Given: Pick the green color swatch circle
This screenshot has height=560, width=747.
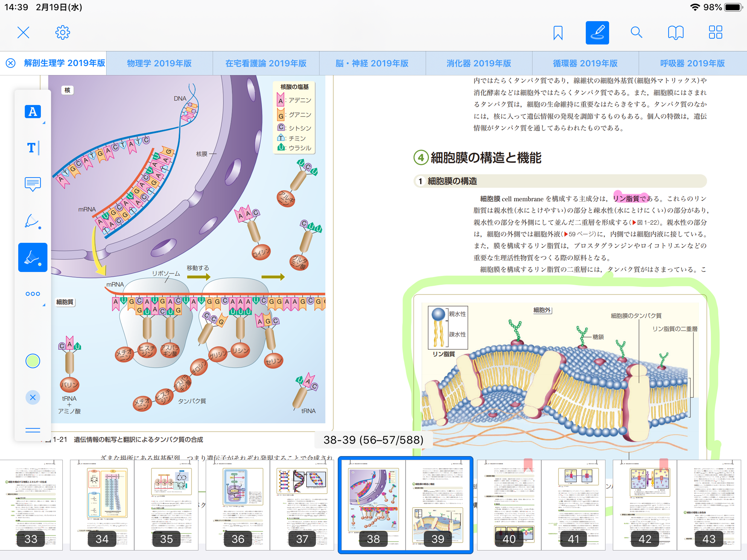Looking at the screenshot, I should [x=33, y=361].
